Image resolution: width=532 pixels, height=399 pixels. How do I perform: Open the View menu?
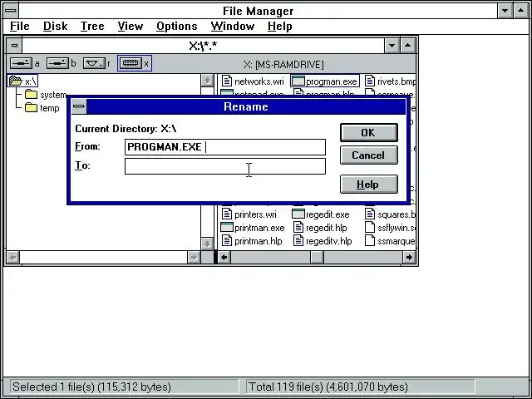click(131, 26)
